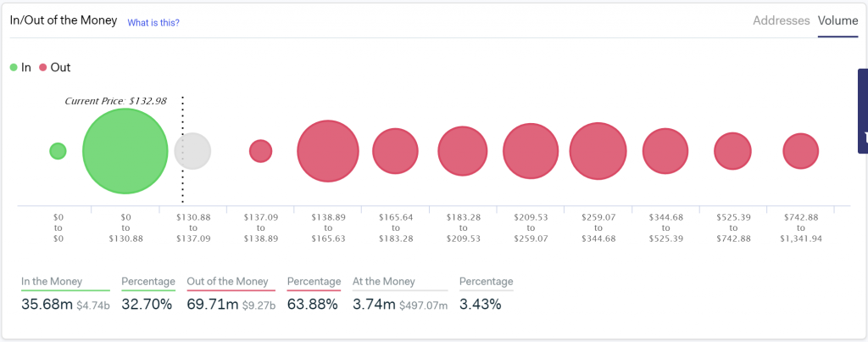
Task: Click the large green $0 to $130.88 bubble
Action: 125,151
